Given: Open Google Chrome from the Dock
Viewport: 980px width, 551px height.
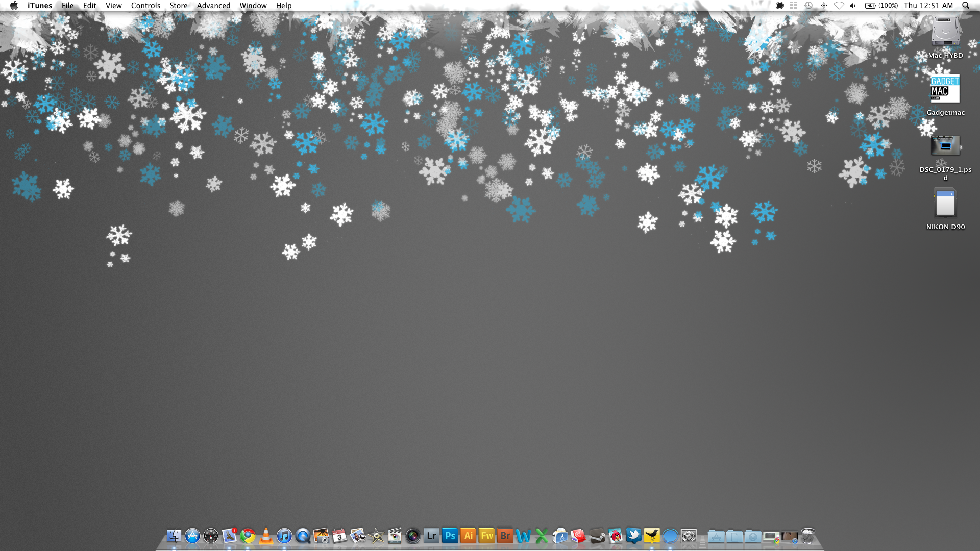Looking at the screenshot, I should (248, 536).
